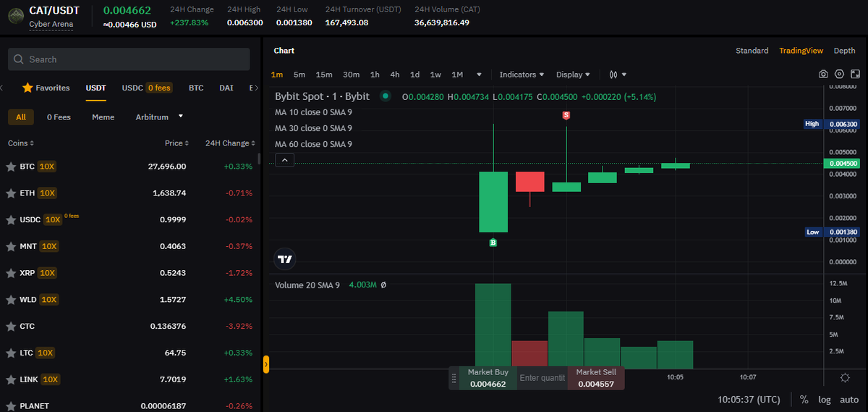Screen dimensions: 868x412
Task: Set chart interval to 30m
Action: coord(352,75)
